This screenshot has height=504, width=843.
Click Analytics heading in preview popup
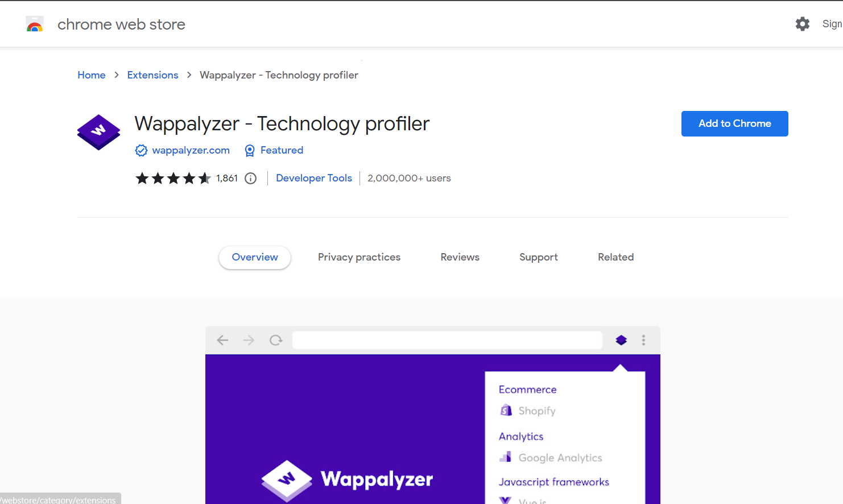point(521,436)
